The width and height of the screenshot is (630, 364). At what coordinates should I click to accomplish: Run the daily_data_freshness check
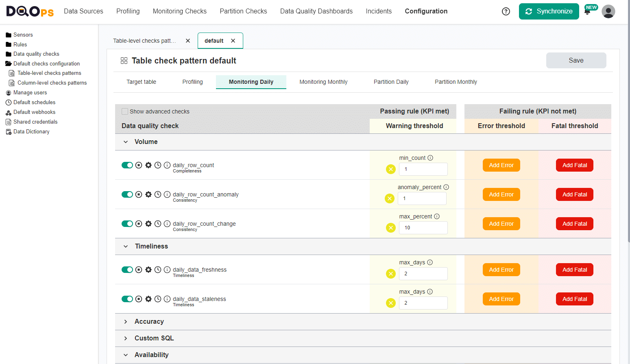pos(138,270)
